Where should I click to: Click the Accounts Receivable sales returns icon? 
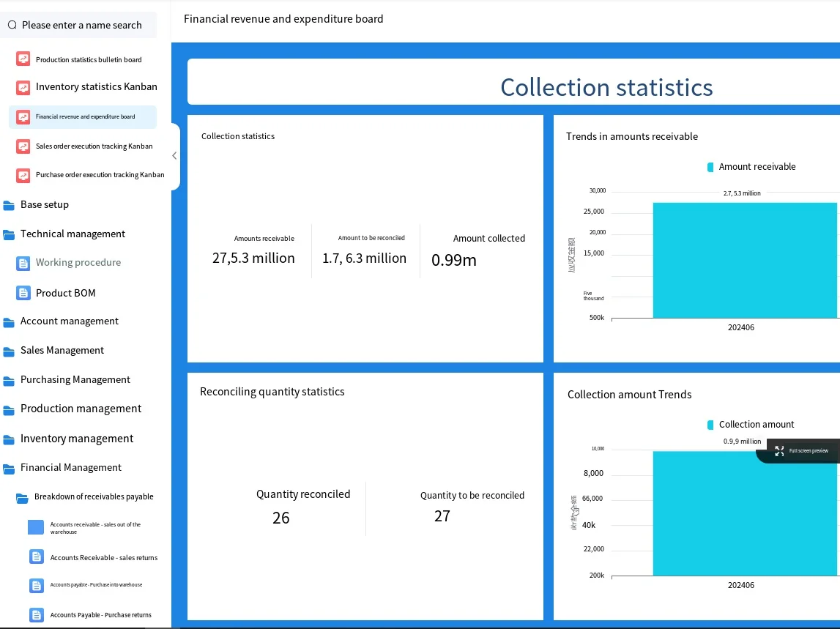37,557
